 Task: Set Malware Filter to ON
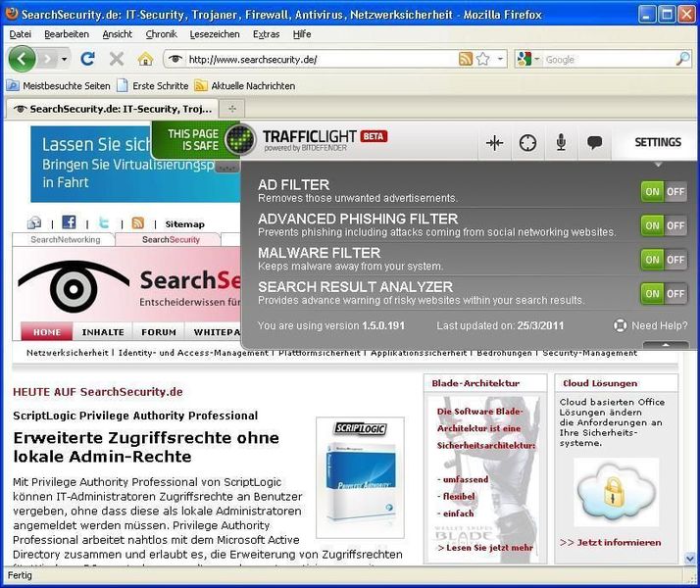652,260
